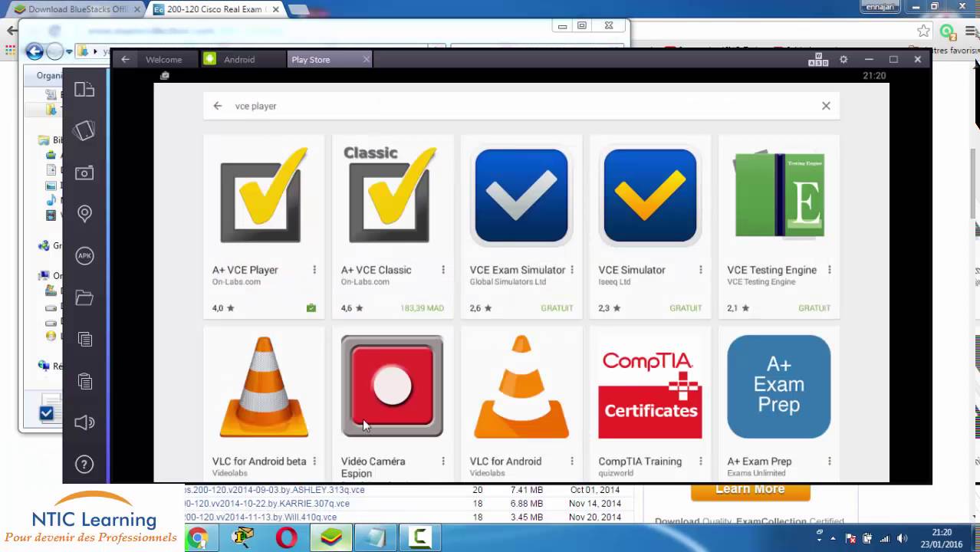The height and width of the screenshot is (552, 980).
Task: Click the system tray volume icon
Action: [903, 538]
